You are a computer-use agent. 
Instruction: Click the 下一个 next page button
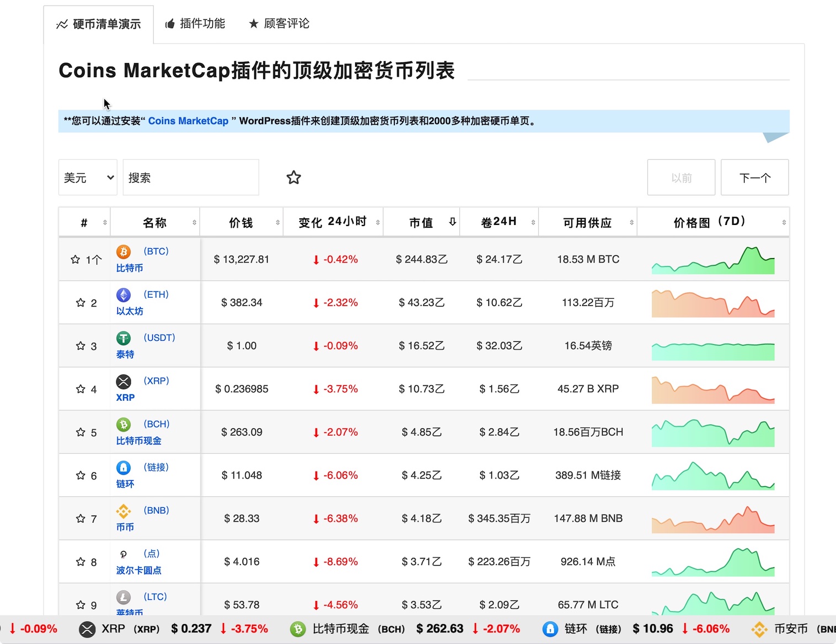(x=755, y=178)
